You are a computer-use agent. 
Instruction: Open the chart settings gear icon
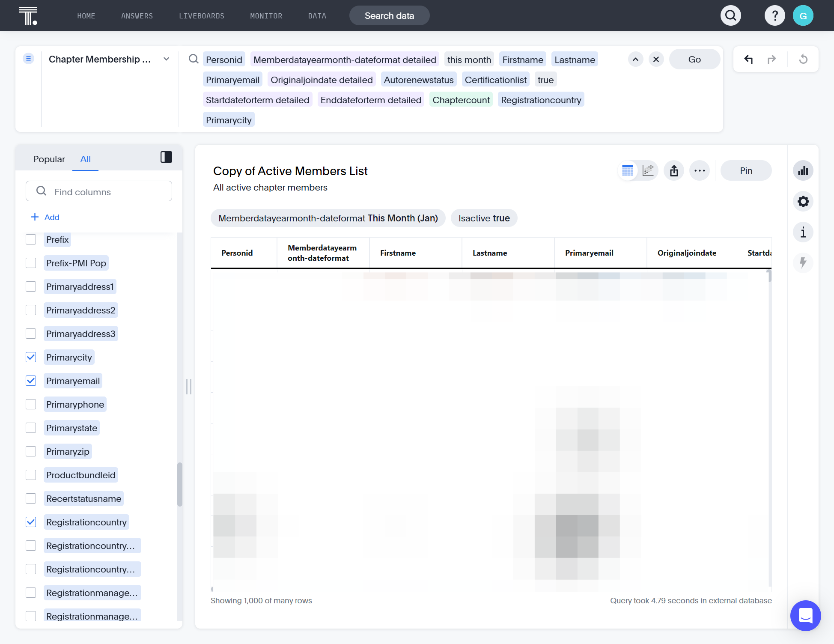coord(803,201)
